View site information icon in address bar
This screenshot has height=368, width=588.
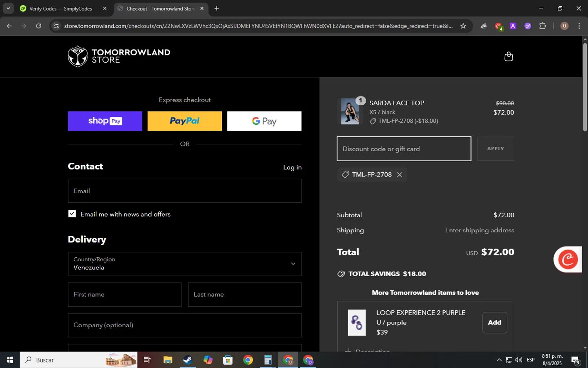click(x=56, y=26)
